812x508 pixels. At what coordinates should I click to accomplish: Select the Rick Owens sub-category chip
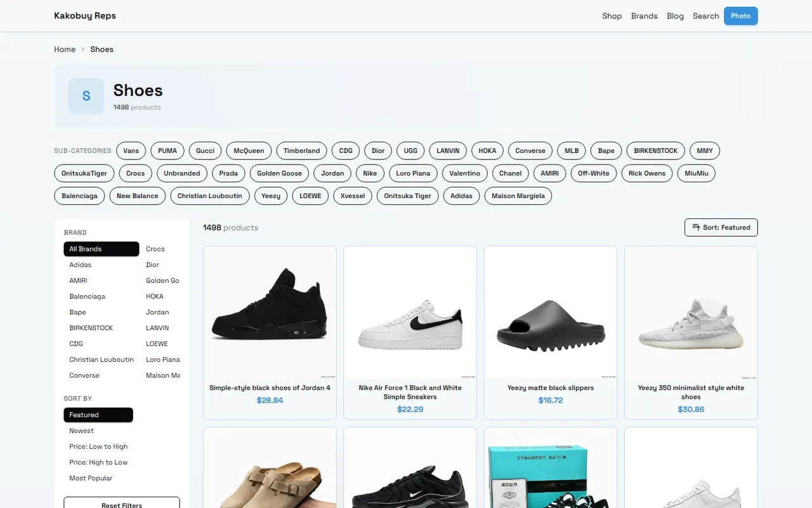646,173
